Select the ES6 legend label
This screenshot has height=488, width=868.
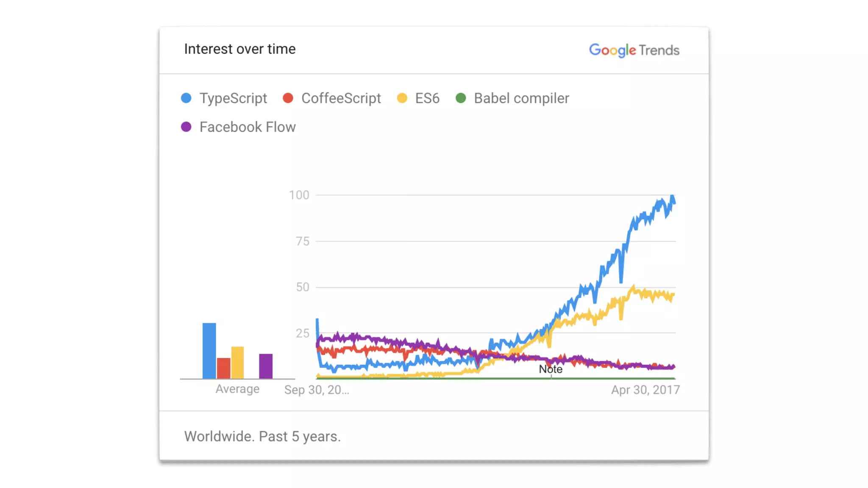[x=427, y=98]
